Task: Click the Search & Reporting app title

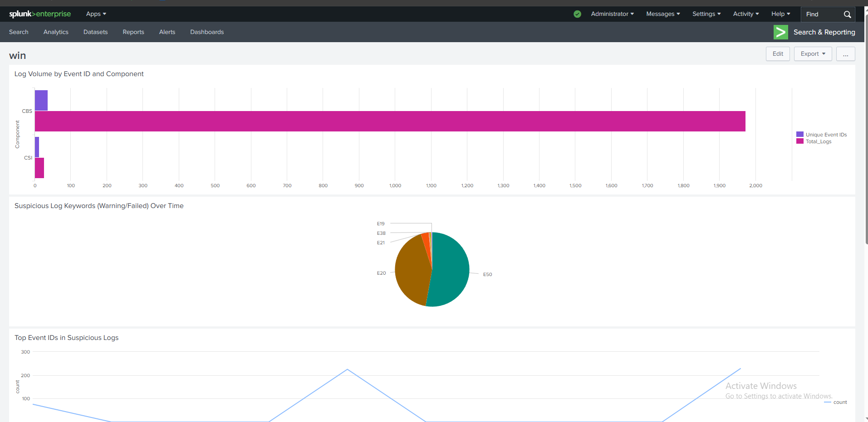Action: click(x=824, y=32)
